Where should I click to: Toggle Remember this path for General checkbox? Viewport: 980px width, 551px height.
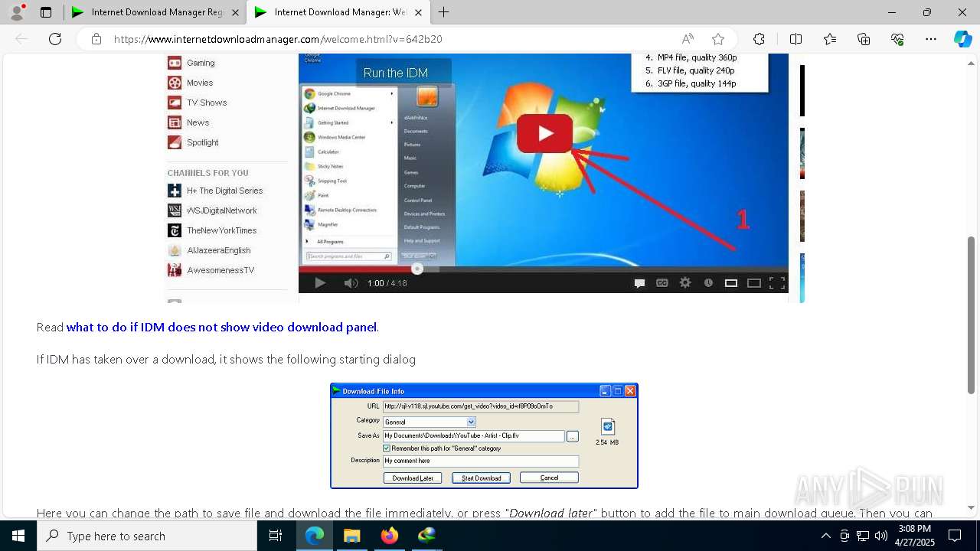click(x=387, y=448)
